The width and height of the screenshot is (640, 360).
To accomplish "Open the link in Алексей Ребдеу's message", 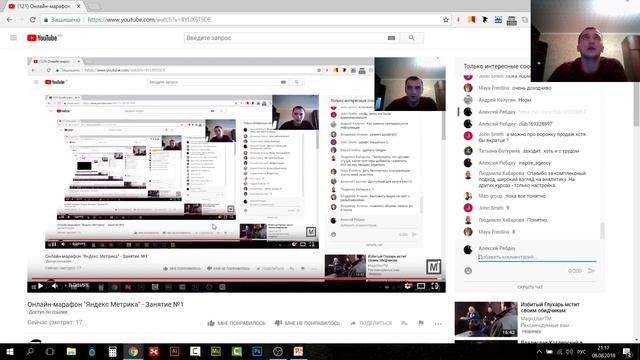I will coord(552,112).
